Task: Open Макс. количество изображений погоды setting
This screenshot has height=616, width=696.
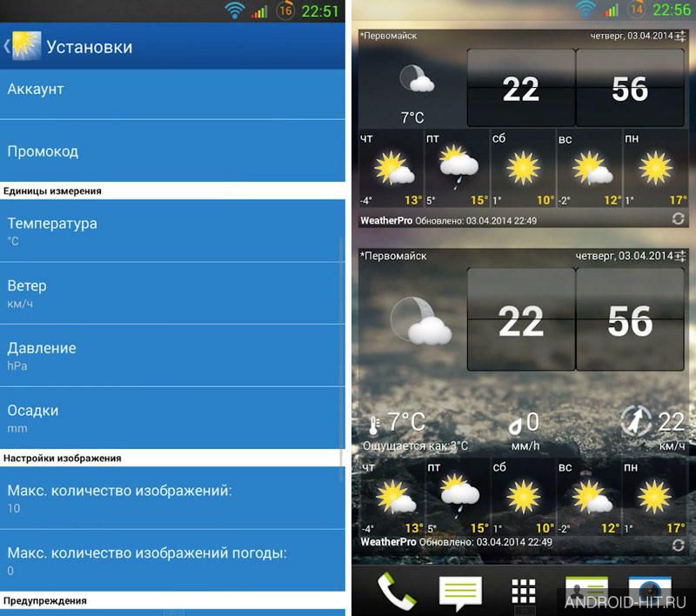Action: click(x=172, y=560)
